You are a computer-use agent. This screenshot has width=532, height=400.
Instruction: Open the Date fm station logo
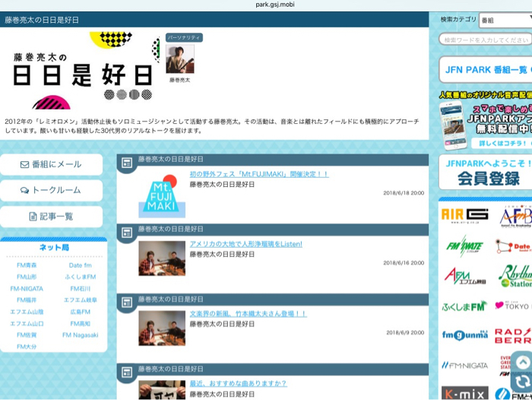click(x=513, y=246)
